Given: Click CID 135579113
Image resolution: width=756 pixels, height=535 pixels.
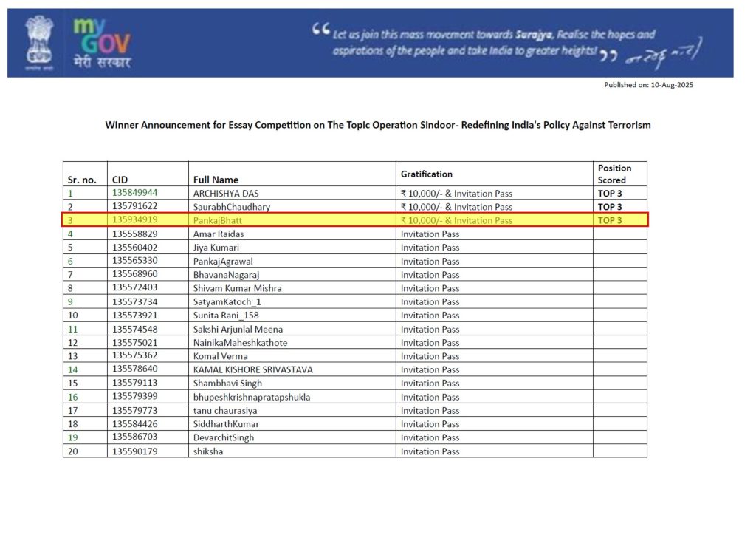Looking at the screenshot, I should click(x=135, y=383).
